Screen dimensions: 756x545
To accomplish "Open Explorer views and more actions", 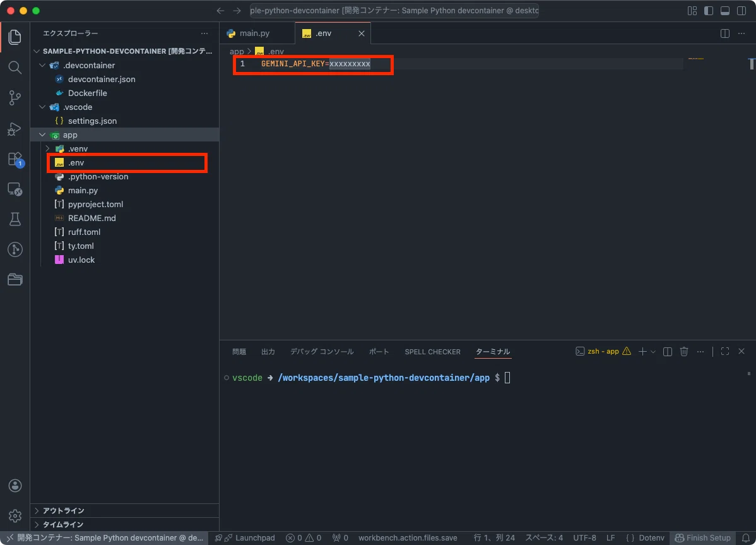I will click(x=204, y=33).
